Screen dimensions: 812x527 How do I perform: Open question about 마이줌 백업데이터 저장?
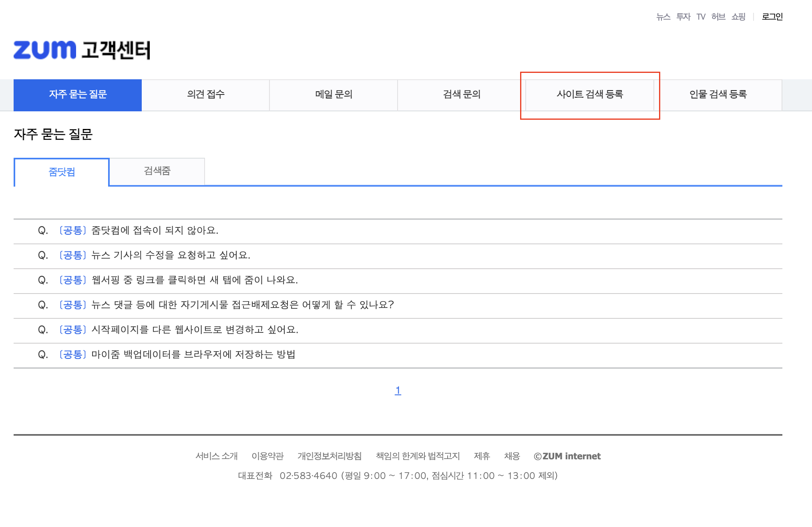click(193, 355)
